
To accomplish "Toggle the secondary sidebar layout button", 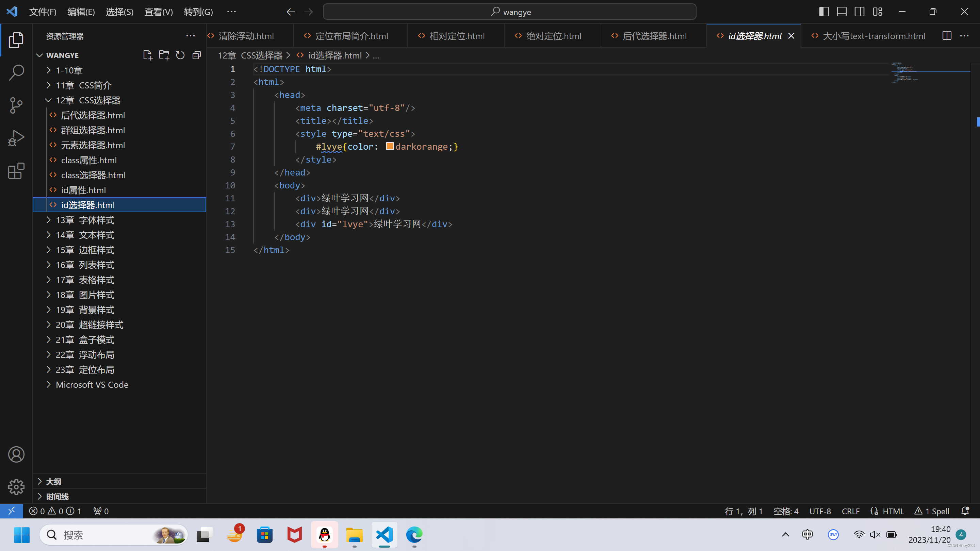I will 860,12.
